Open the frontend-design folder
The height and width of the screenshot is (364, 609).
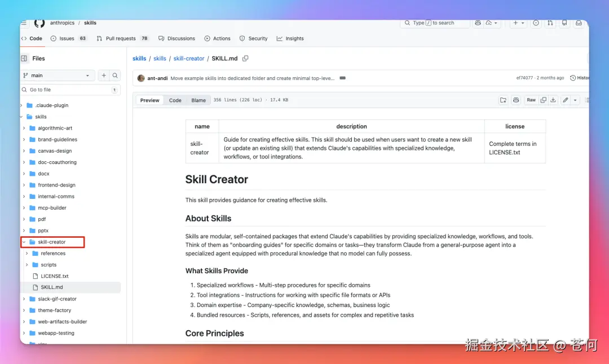tap(57, 185)
